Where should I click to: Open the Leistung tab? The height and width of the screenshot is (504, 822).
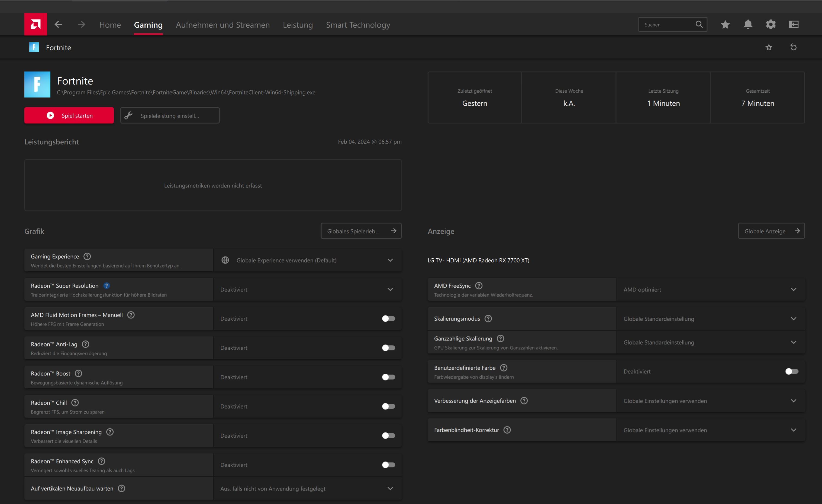tap(298, 25)
